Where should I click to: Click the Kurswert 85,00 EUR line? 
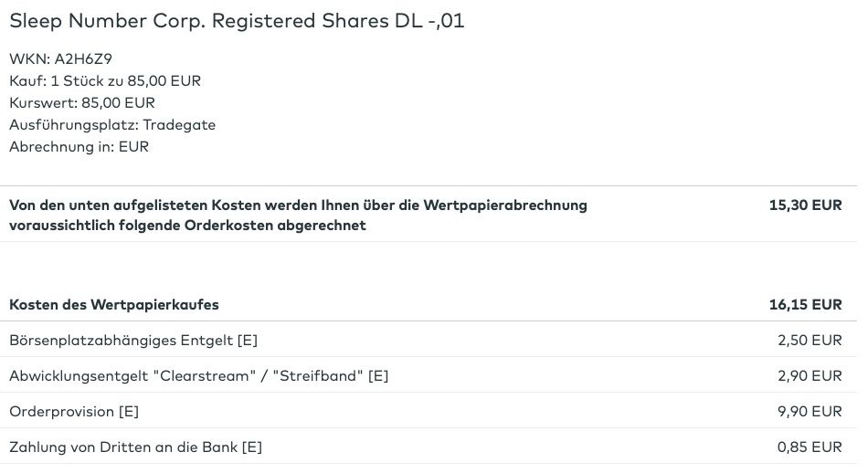coord(82,103)
